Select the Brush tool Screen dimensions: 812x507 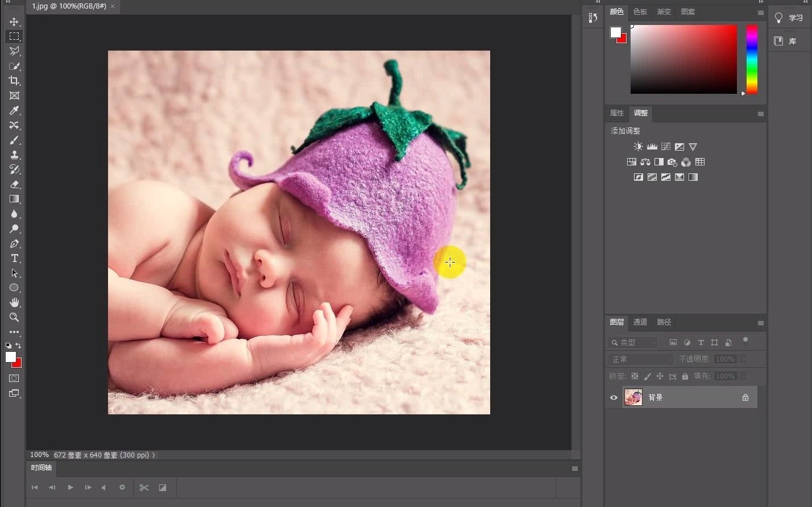(14, 140)
